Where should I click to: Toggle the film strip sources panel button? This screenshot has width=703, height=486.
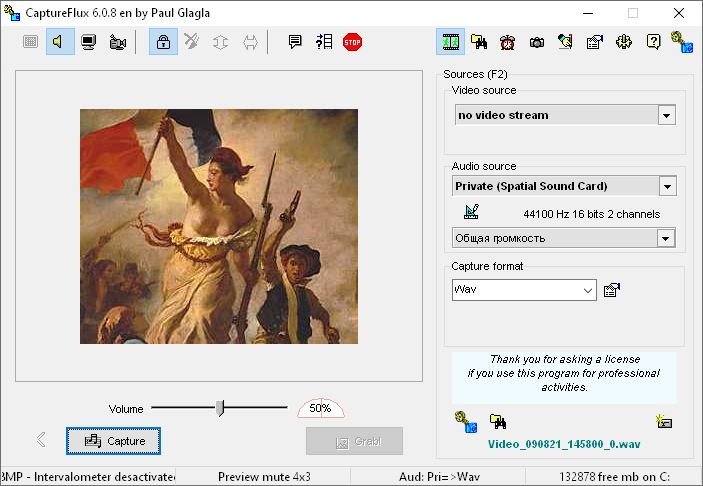[x=450, y=42]
